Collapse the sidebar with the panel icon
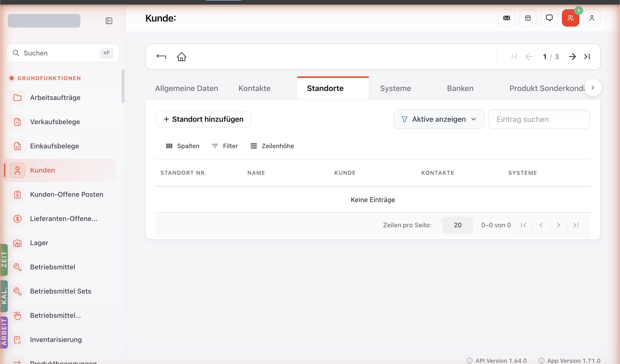 [x=109, y=21]
